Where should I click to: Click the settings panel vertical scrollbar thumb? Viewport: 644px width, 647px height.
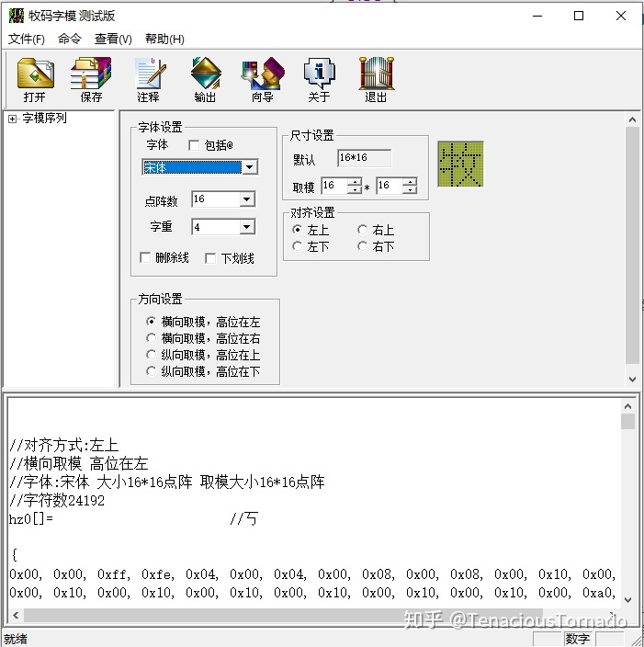(632, 245)
